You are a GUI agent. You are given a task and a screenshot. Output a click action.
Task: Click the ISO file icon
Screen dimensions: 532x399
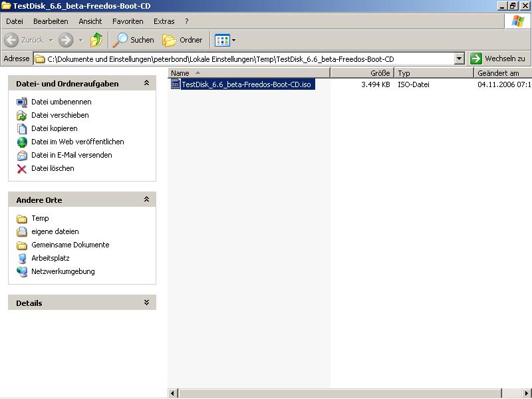[175, 84]
